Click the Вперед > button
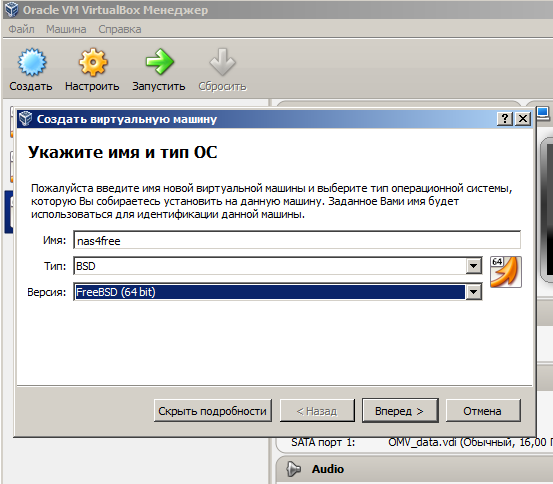Viewport: 553px width, 484px height. click(x=400, y=411)
